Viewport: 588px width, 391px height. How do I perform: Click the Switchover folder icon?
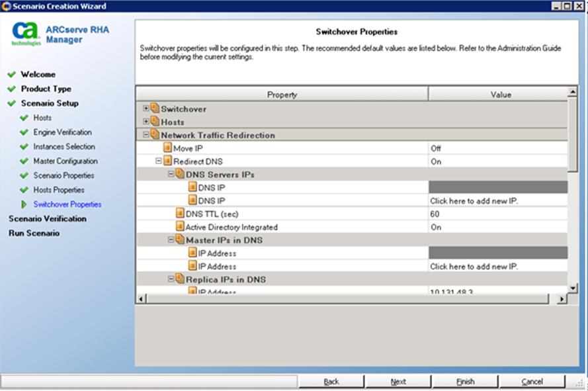point(155,108)
